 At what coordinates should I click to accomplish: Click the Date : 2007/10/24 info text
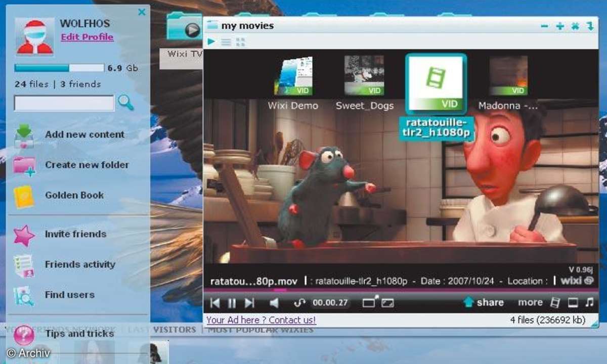(457, 281)
